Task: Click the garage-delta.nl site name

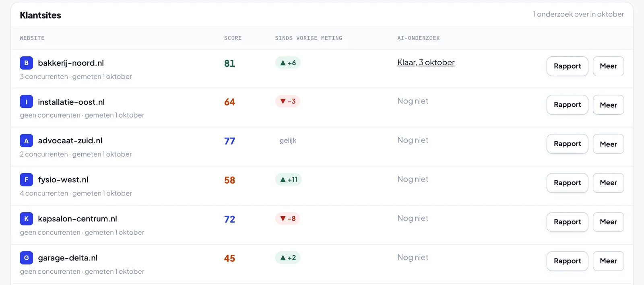Action: pos(68,258)
